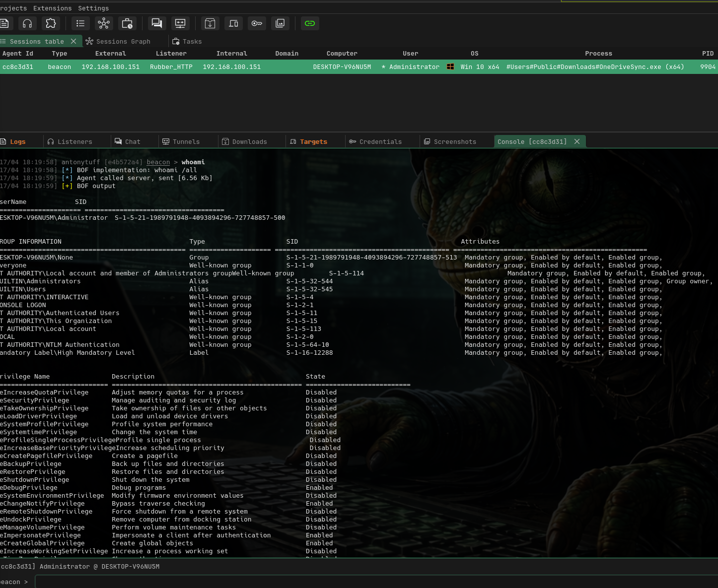Open Credentials using the key toolbar icon
Screen dimensions: 718x588
pos(257,23)
